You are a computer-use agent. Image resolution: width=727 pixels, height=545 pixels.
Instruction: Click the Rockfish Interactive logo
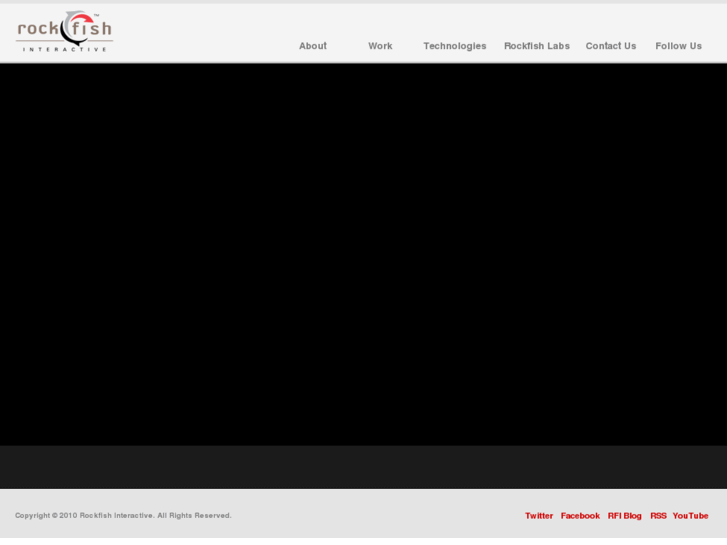click(64, 32)
